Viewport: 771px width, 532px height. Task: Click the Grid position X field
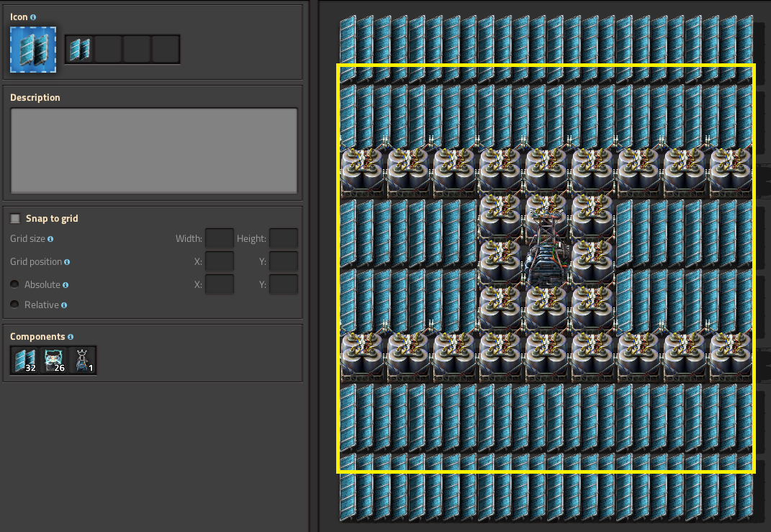coord(220,261)
